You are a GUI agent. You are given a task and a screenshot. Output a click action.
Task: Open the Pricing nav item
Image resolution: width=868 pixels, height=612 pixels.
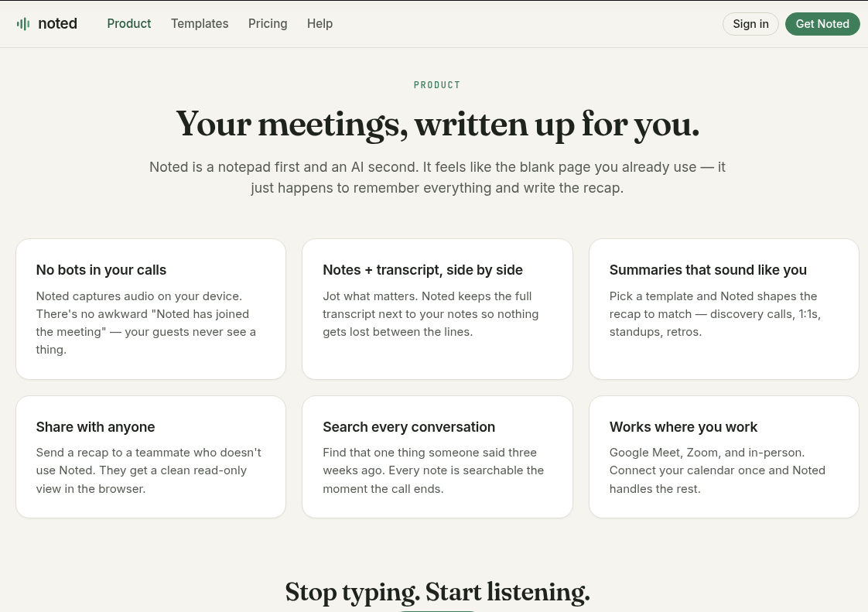268,24
